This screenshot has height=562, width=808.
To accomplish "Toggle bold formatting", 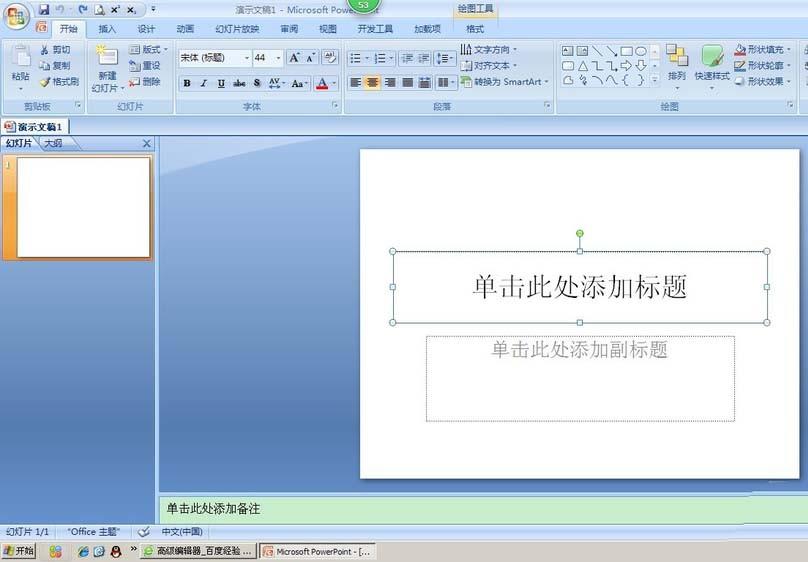I will [x=187, y=84].
